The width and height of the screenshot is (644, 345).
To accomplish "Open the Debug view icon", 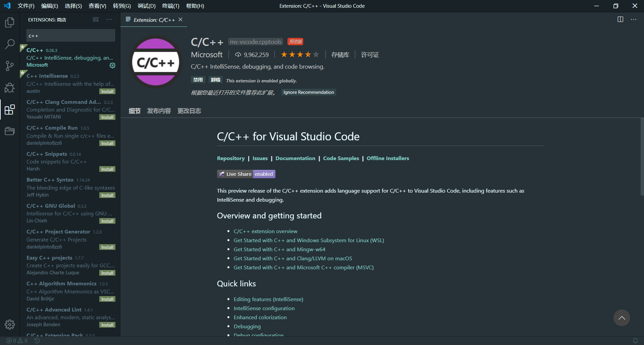I will pyautogui.click(x=10, y=88).
